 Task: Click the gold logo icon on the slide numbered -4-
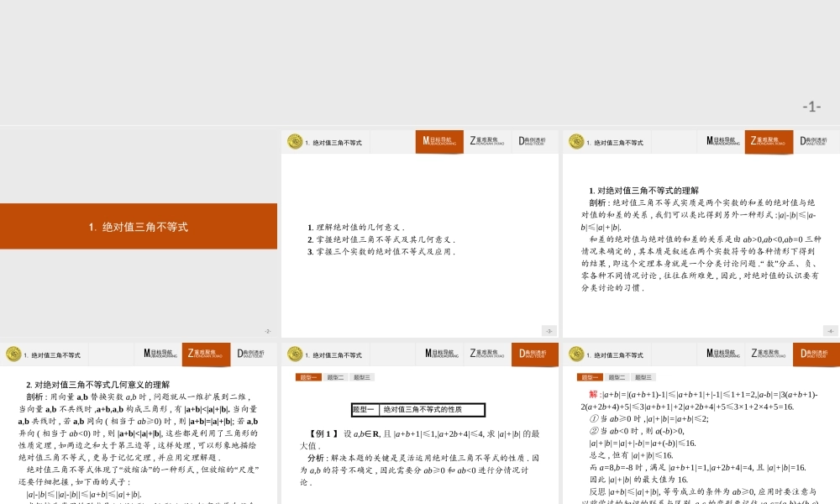[576, 142]
